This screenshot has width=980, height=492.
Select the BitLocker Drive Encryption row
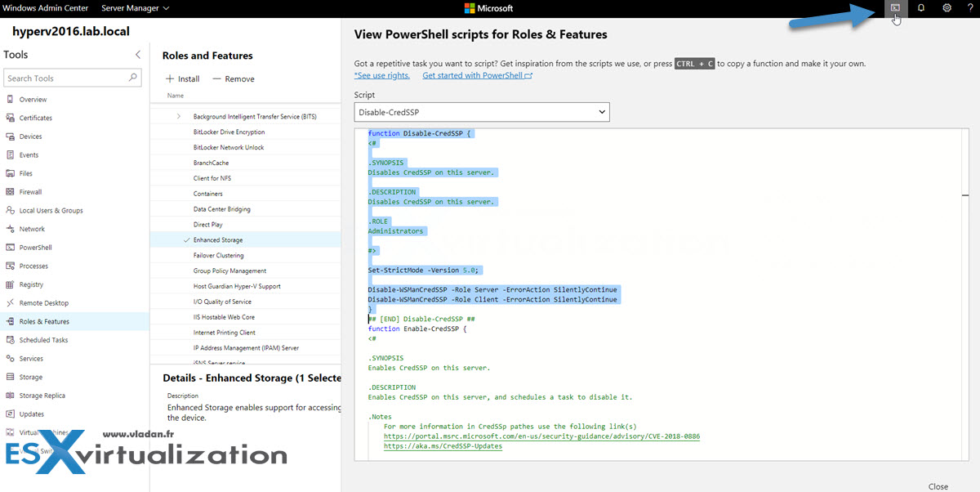click(245, 132)
